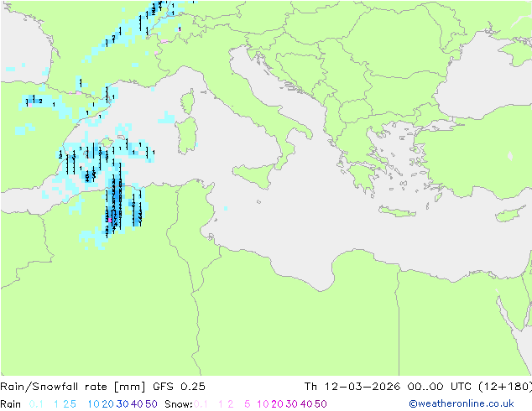Open the ©weatheronline.co.uk credit link
532x411 pixels.
[462, 403]
